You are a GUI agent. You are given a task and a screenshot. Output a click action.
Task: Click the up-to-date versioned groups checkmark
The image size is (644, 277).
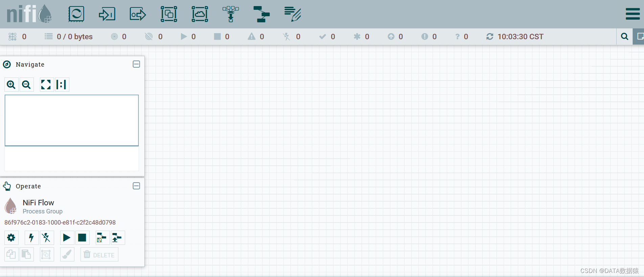[x=323, y=37]
